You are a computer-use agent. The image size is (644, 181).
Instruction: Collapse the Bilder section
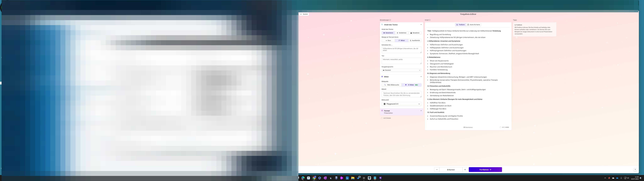click(421, 77)
